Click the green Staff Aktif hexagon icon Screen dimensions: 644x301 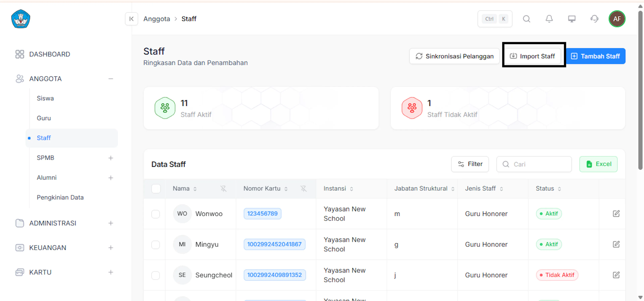point(165,108)
